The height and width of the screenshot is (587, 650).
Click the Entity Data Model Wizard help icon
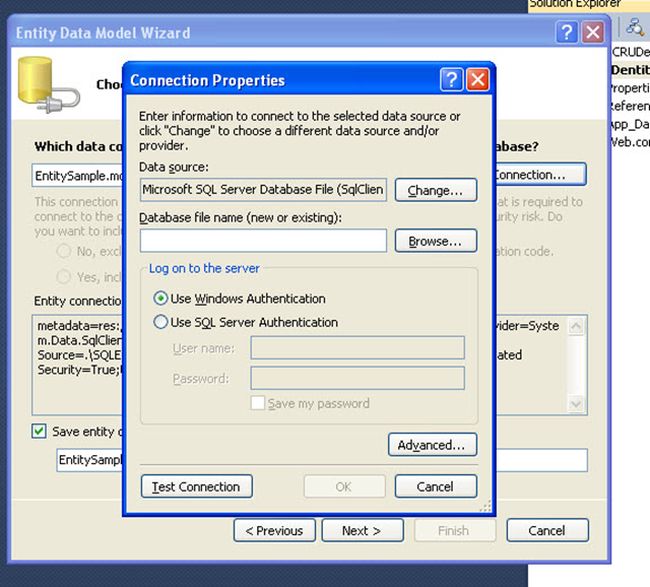(567, 32)
